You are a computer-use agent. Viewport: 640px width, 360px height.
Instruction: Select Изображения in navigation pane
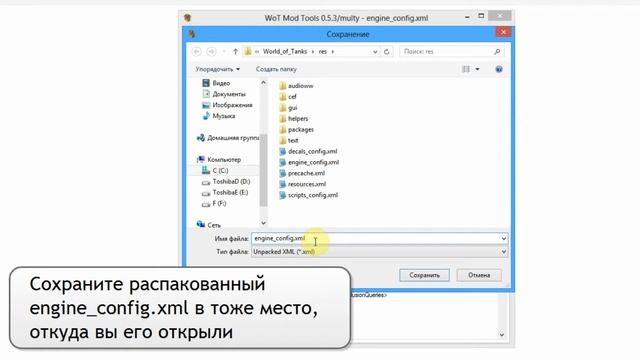(227, 105)
